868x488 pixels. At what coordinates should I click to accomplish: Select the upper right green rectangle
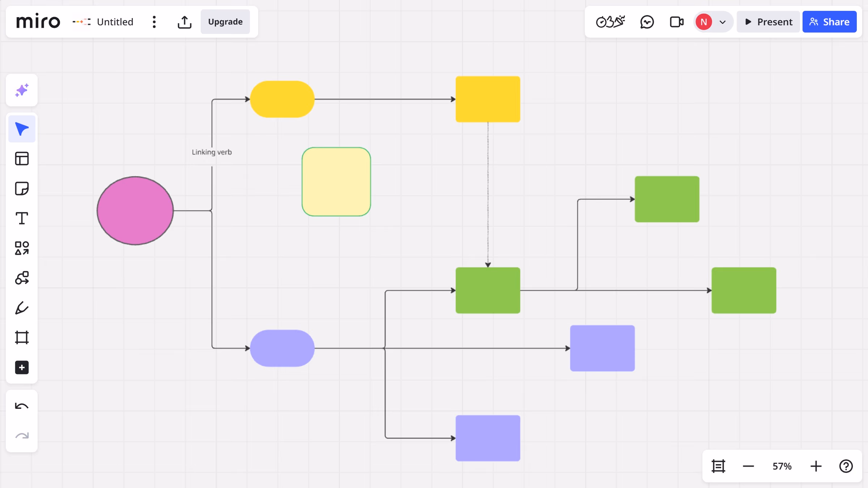point(667,199)
